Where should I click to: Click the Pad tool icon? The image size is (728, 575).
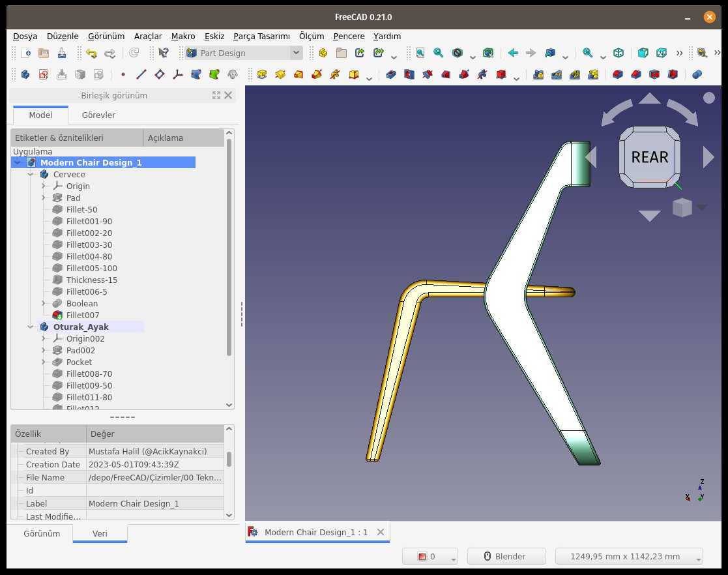[262, 74]
